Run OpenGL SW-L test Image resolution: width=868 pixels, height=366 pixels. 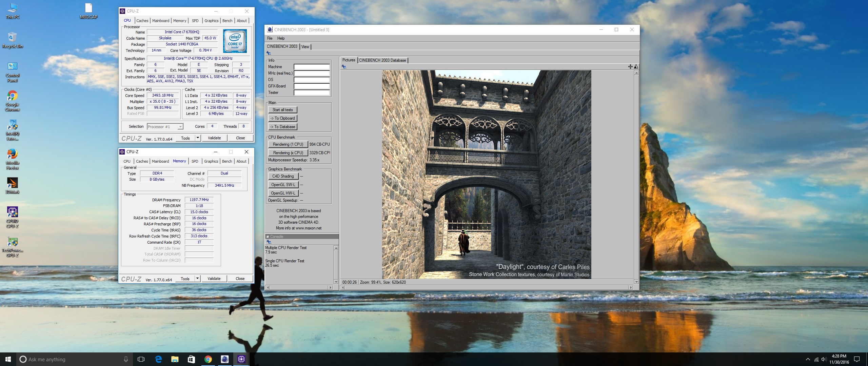click(x=283, y=185)
